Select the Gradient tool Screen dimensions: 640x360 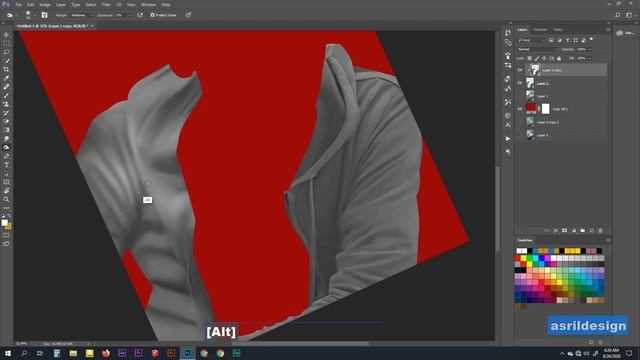click(6, 130)
